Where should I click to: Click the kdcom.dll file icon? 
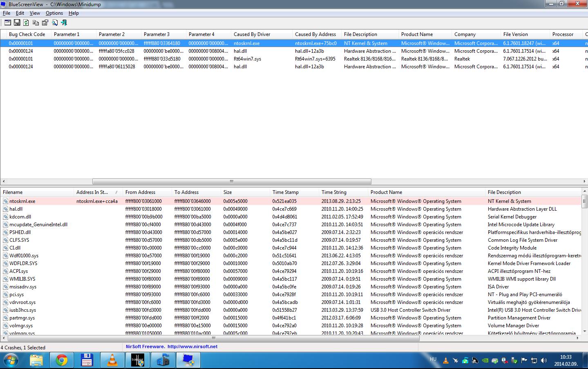(6, 217)
